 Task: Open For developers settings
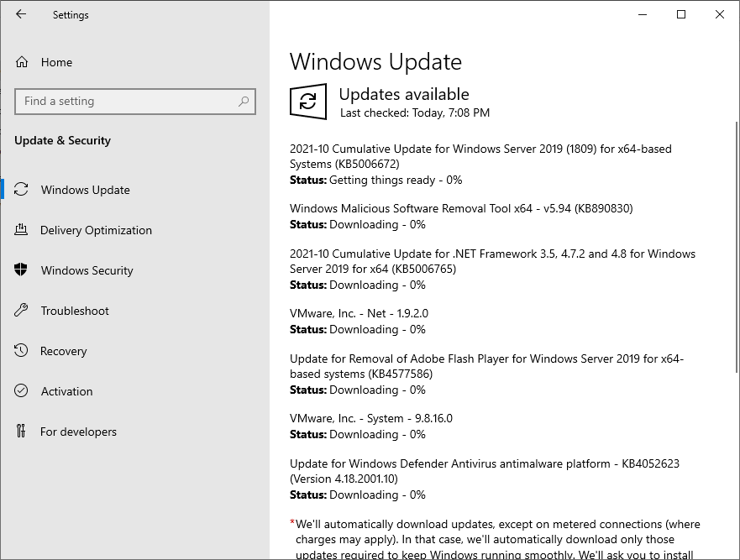pyautogui.click(x=78, y=432)
